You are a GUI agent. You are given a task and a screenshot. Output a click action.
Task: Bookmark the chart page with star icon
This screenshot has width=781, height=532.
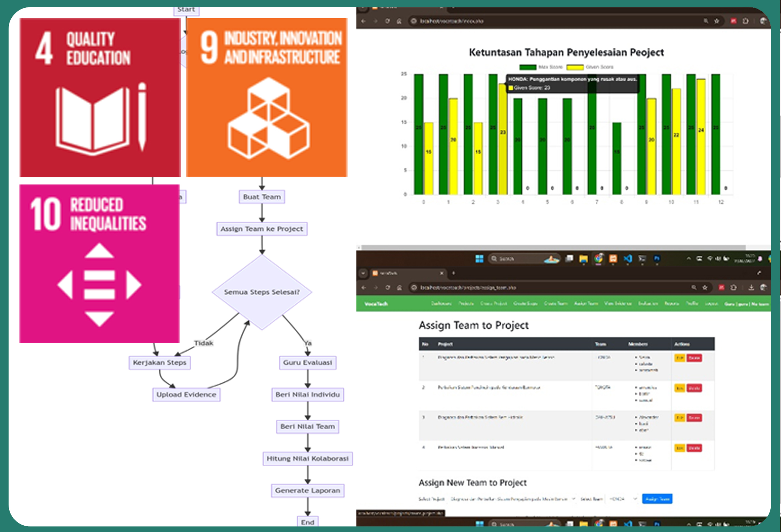[717, 21]
